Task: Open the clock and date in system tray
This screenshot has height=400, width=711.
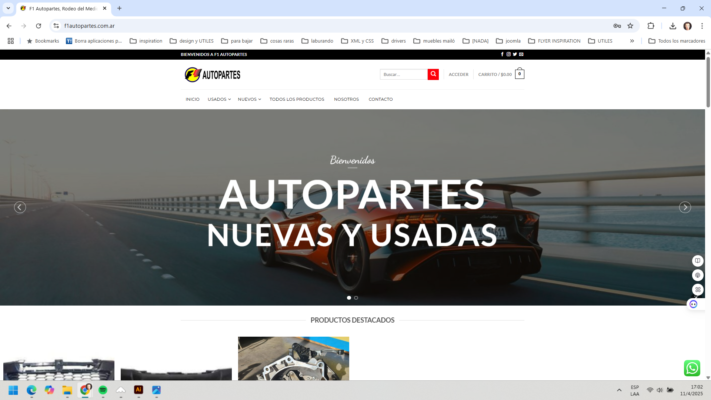Action: coord(691,390)
